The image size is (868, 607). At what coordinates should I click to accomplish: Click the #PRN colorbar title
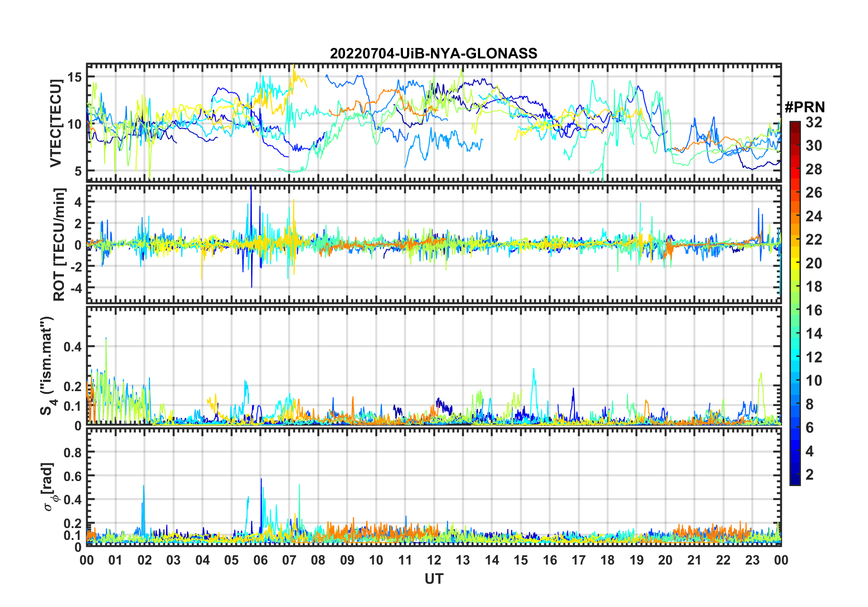point(805,107)
